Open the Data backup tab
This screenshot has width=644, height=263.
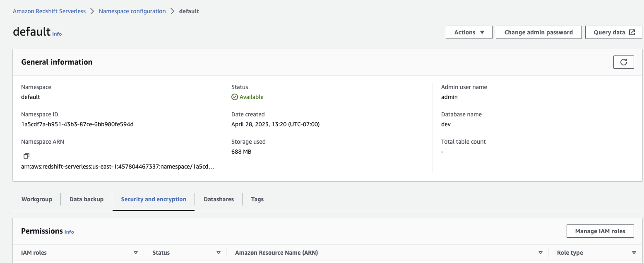click(x=87, y=199)
